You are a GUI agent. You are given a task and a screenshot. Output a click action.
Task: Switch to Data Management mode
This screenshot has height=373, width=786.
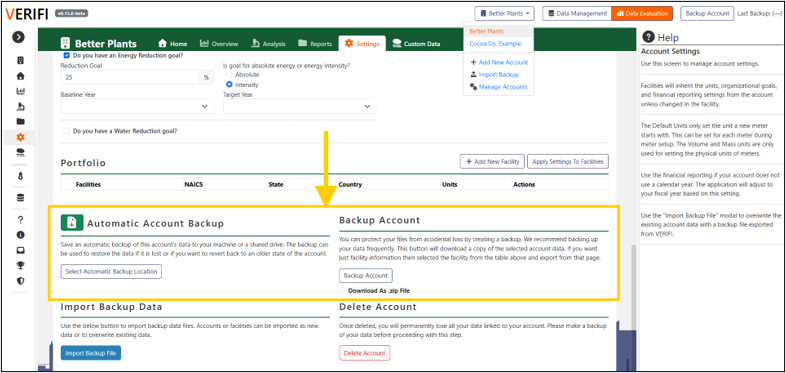[577, 14]
